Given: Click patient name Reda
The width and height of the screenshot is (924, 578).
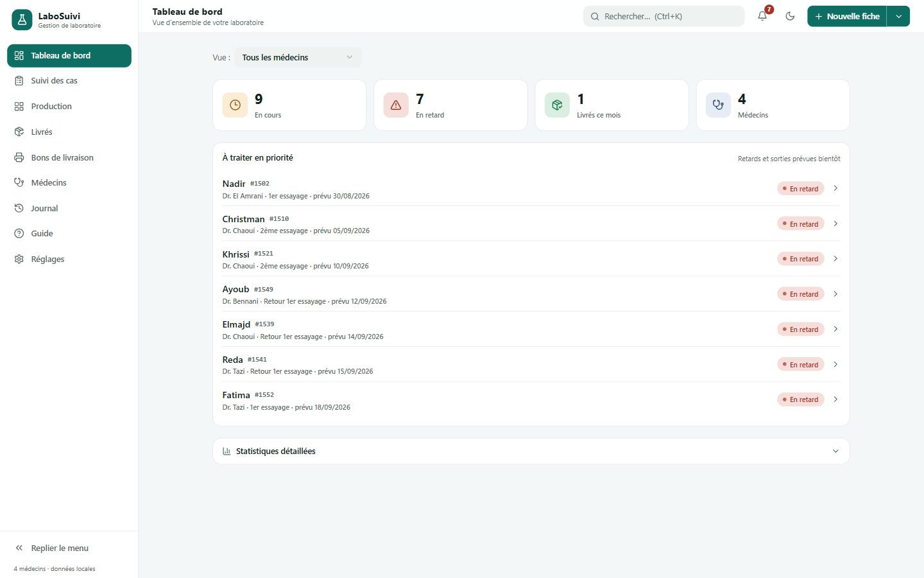Looking at the screenshot, I should click(232, 360).
